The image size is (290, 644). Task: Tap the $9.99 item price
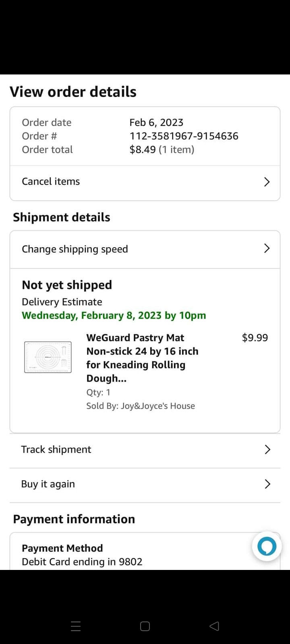pos(255,338)
